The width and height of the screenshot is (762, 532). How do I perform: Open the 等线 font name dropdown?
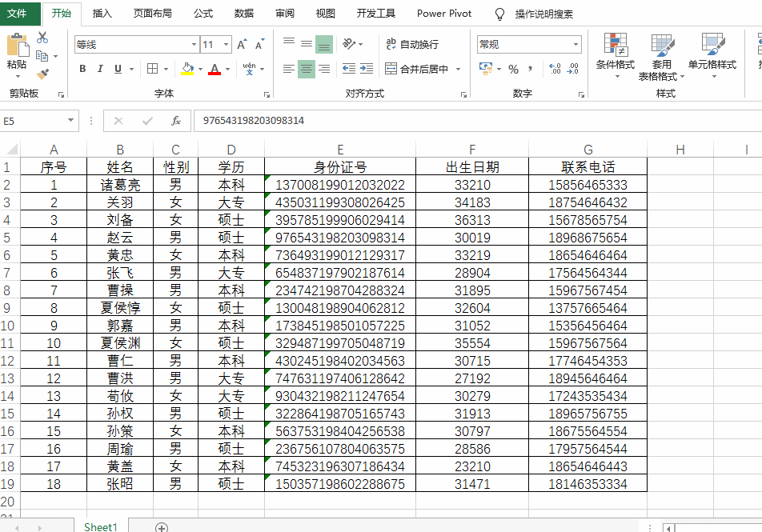[194, 45]
